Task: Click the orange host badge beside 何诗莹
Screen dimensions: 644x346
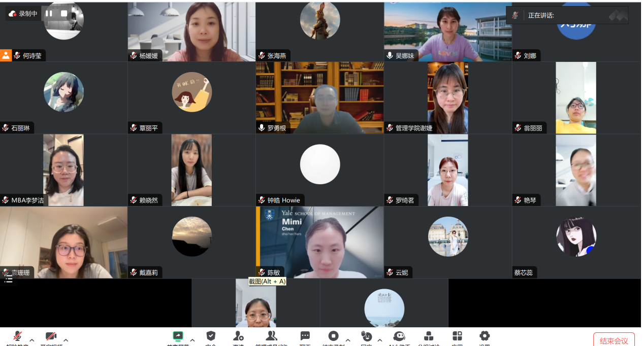Action: pyautogui.click(x=6, y=55)
